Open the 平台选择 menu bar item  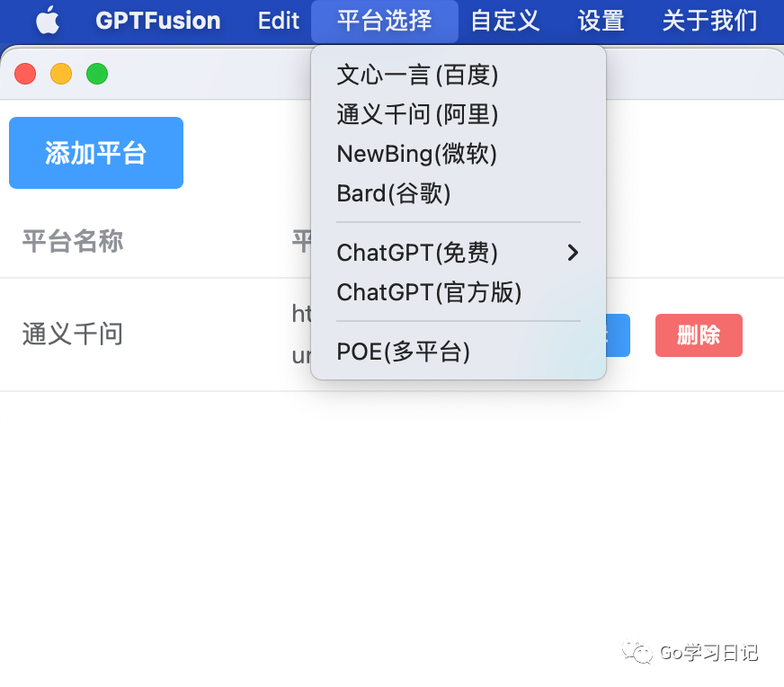[385, 22]
